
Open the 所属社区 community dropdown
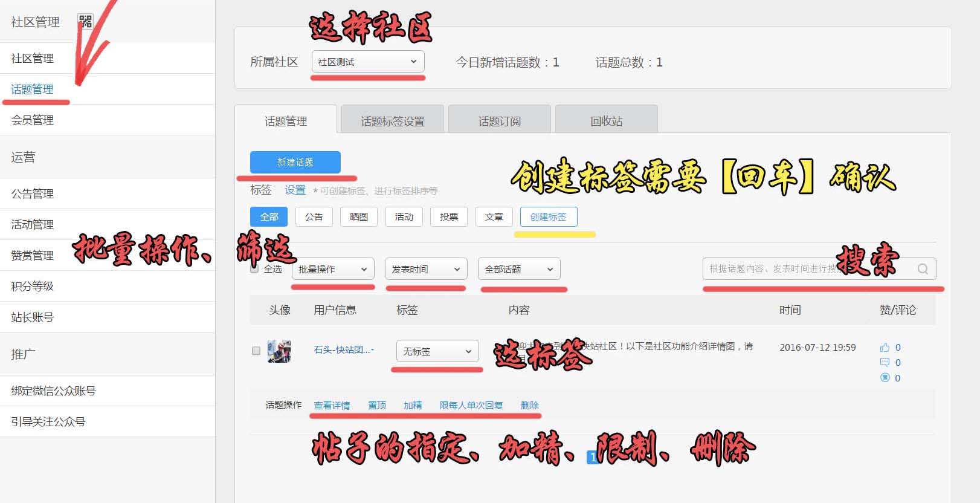(x=367, y=62)
